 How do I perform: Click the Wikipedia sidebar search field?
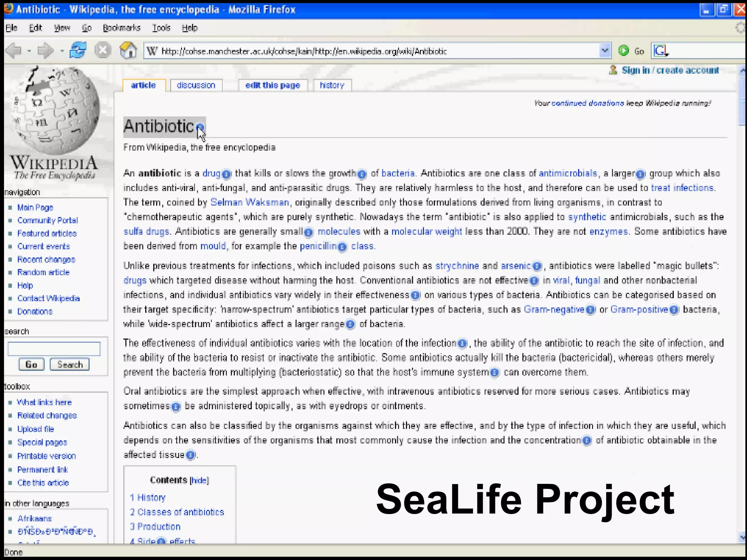(54, 349)
